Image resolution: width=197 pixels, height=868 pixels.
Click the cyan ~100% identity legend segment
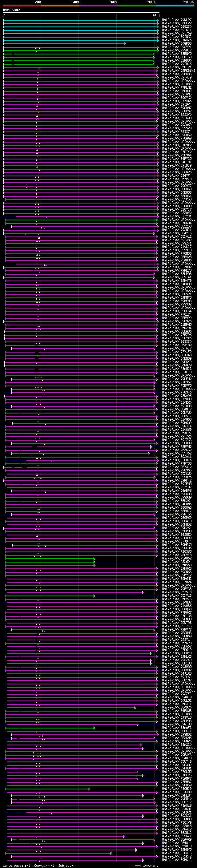[175, 6]
